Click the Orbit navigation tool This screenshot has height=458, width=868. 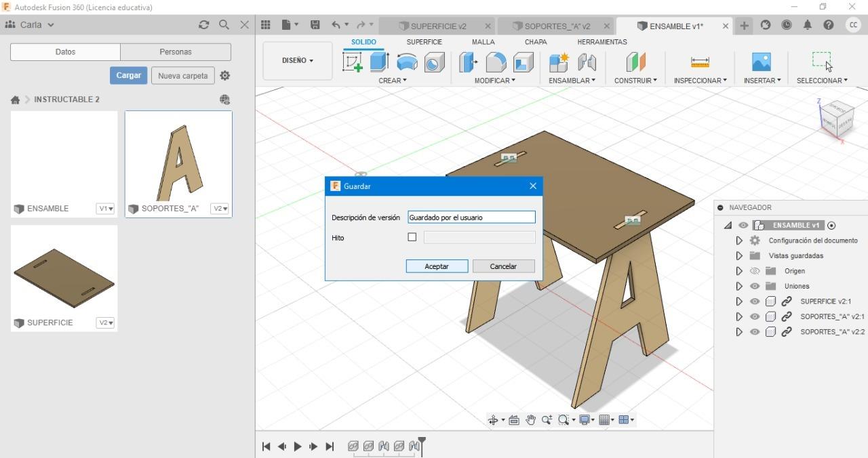pos(493,420)
